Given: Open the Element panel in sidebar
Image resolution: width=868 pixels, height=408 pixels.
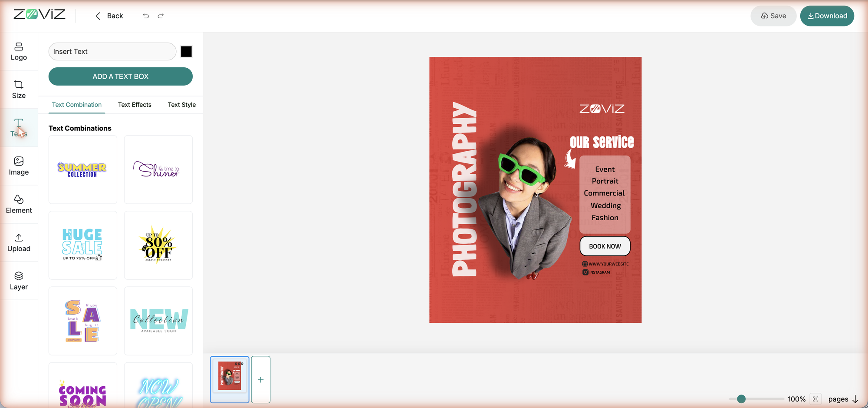Looking at the screenshot, I should coord(19,205).
